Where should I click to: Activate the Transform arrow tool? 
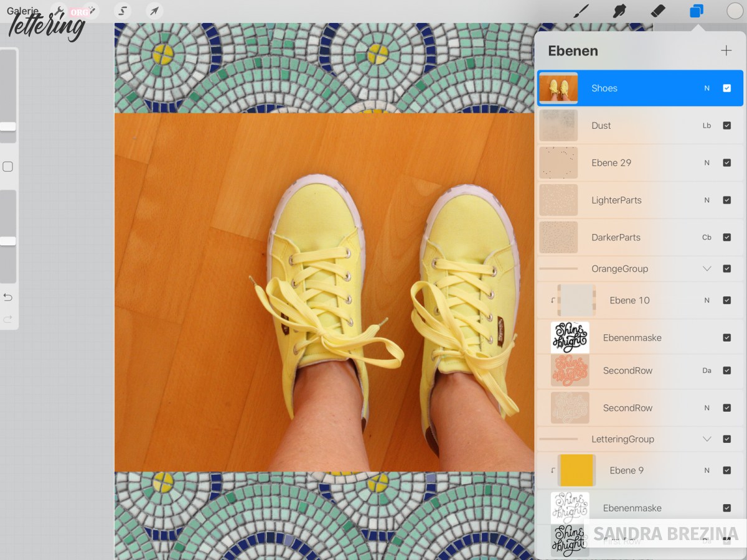(154, 11)
